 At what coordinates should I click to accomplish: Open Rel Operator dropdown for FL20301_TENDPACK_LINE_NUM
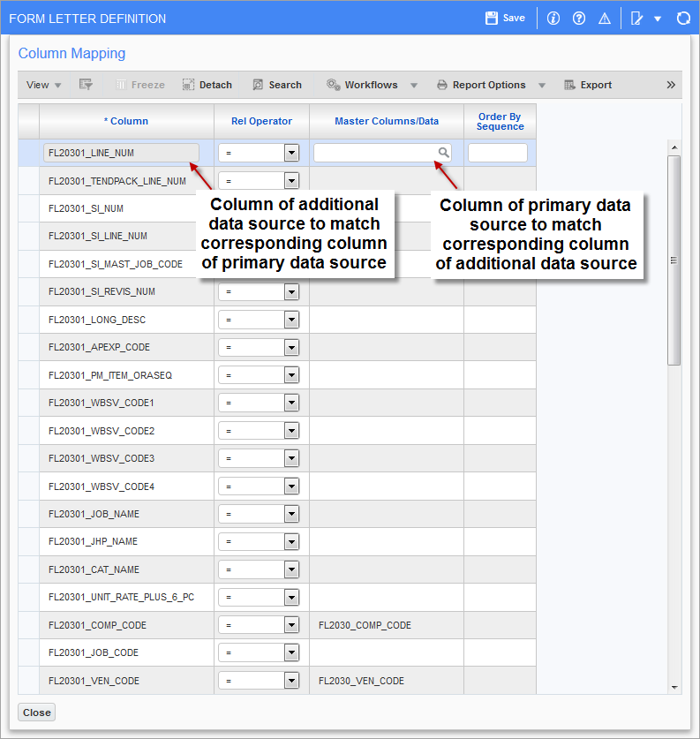pyautogui.click(x=291, y=180)
